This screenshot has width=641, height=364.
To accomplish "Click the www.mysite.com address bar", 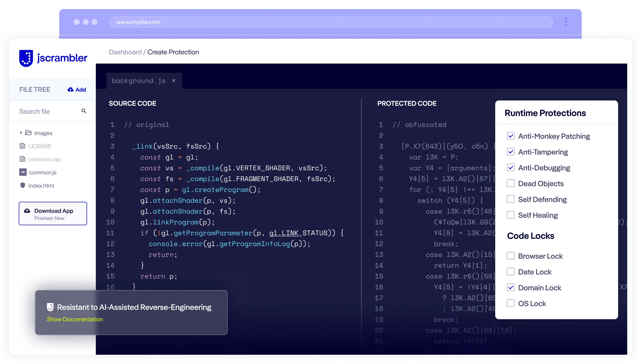I will (331, 22).
